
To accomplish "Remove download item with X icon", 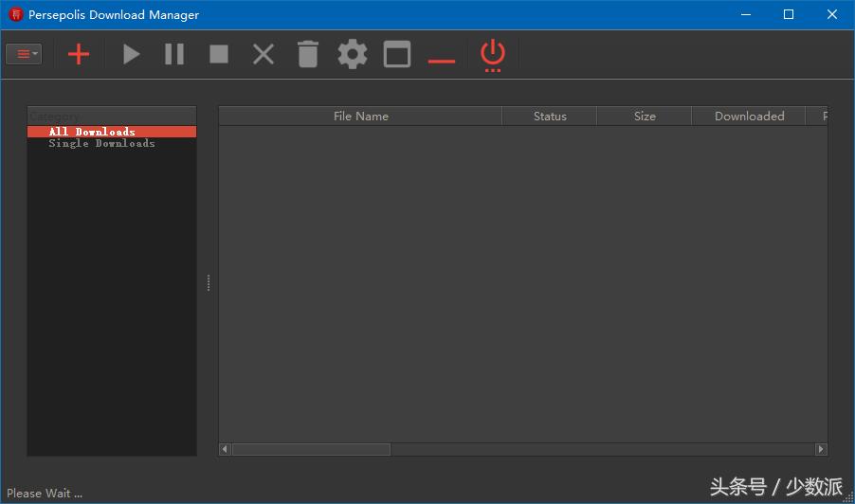I will click(x=264, y=54).
